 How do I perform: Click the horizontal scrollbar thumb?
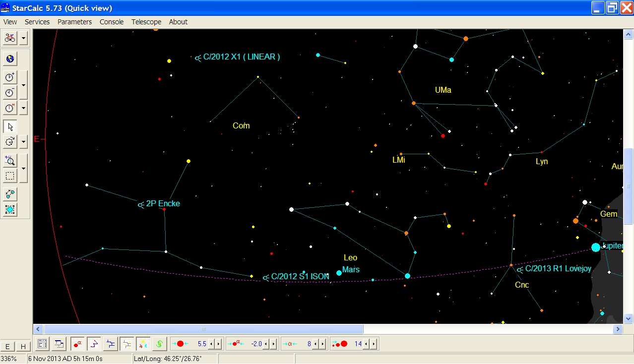(x=203, y=329)
